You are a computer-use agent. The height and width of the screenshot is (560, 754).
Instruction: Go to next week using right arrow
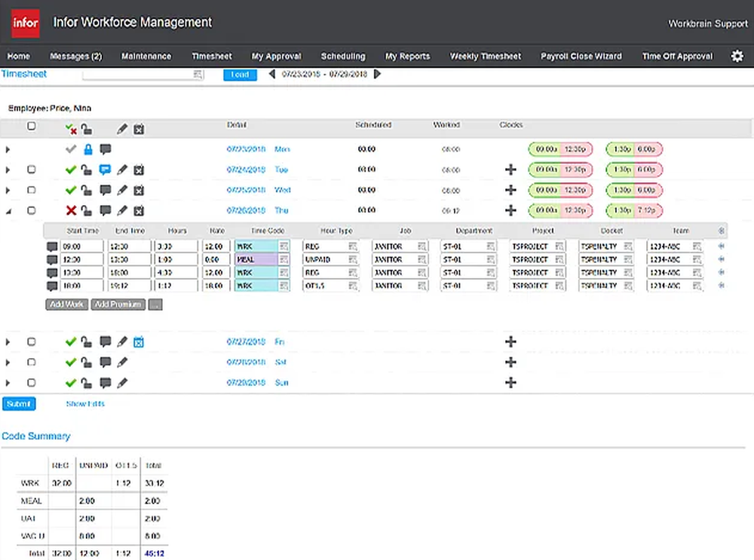point(378,74)
